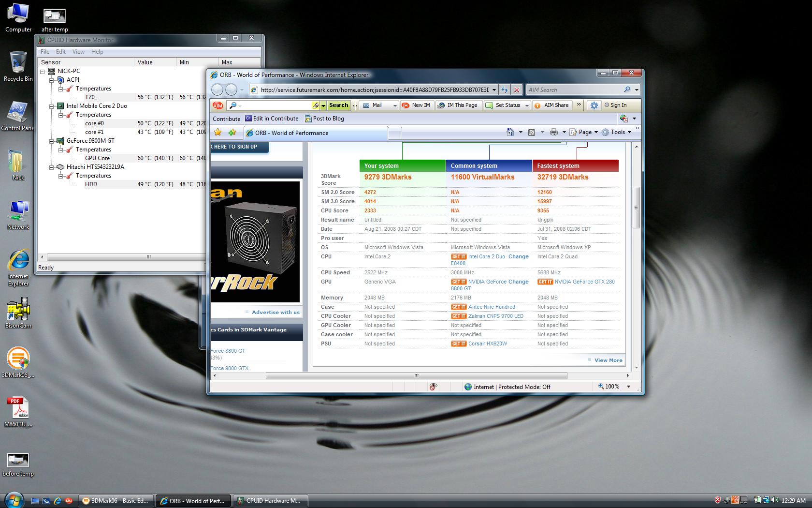Launch AIM from the Quick Launch bar
The height and width of the screenshot is (508, 812).
(69, 501)
